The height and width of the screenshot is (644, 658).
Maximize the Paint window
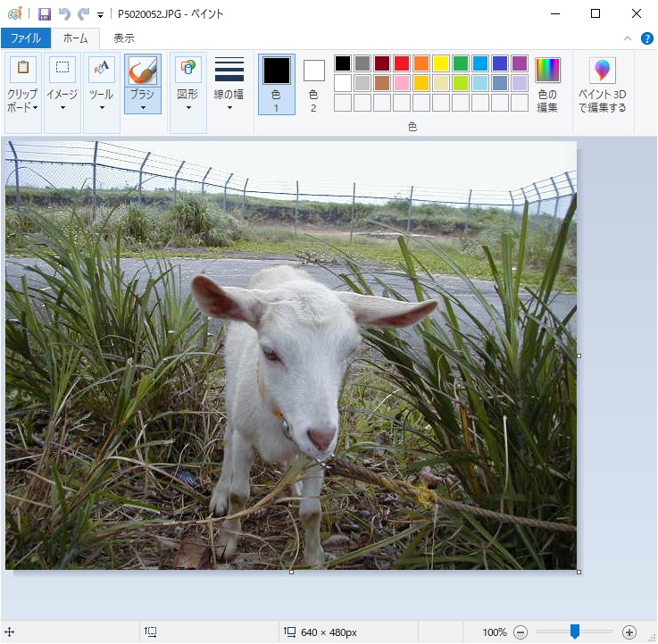tap(595, 14)
